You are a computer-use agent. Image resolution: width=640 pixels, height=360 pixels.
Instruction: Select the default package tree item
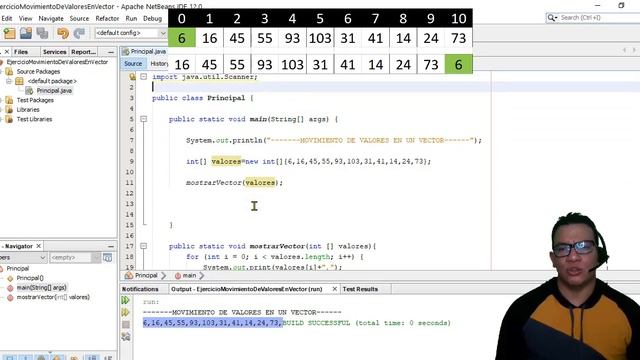pyautogui.click(x=52, y=81)
